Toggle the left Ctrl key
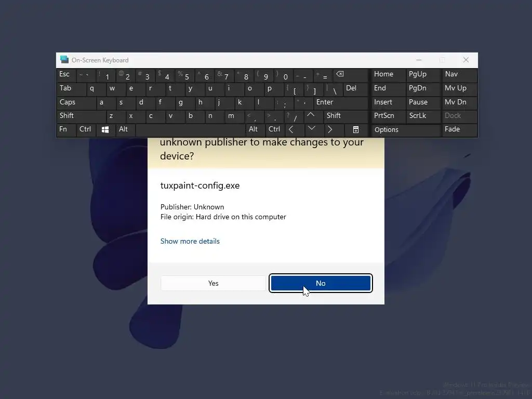Screen dimensions: 532x399 point(86,129)
